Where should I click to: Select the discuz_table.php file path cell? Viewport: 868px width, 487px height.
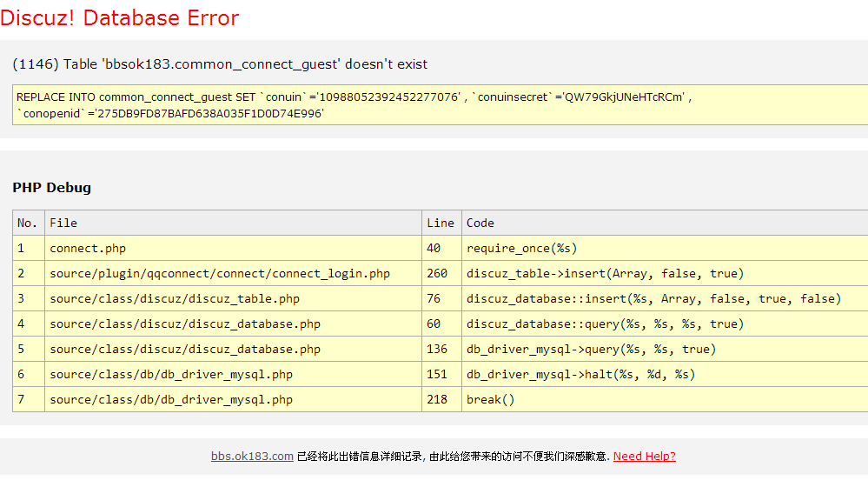[x=233, y=298]
